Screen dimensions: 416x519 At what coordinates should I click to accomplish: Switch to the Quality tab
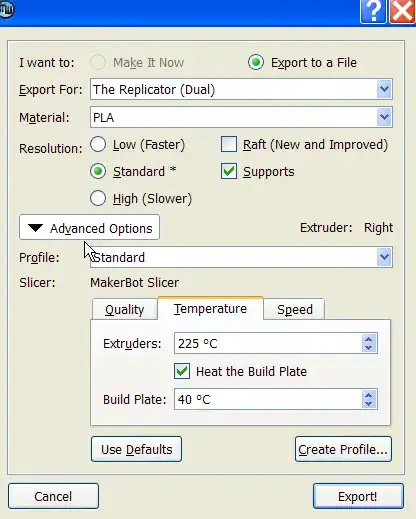coord(125,309)
